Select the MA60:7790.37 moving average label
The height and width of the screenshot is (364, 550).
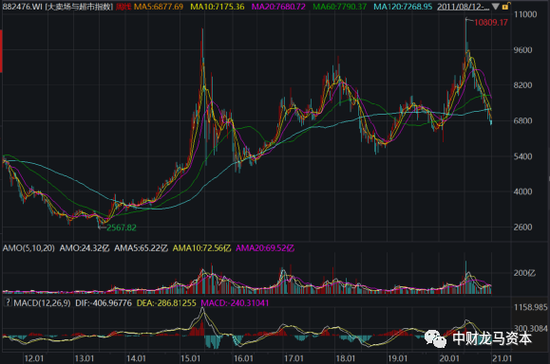point(340,7)
